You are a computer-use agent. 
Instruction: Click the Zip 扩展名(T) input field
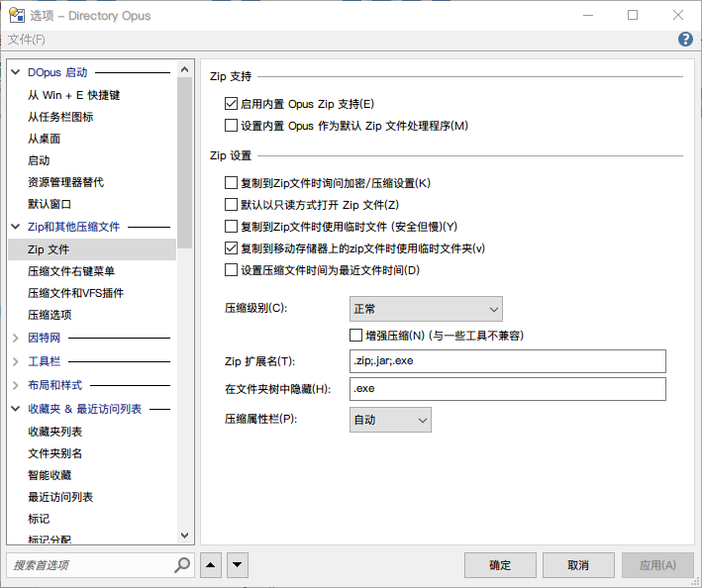[508, 361]
